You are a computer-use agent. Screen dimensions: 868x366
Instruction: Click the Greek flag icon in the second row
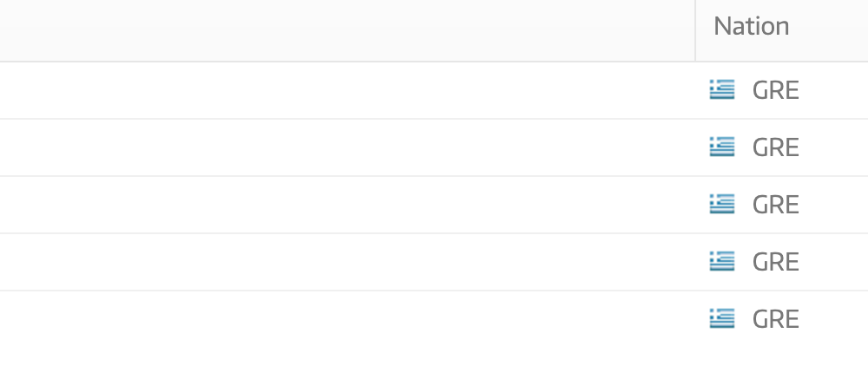click(722, 147)
